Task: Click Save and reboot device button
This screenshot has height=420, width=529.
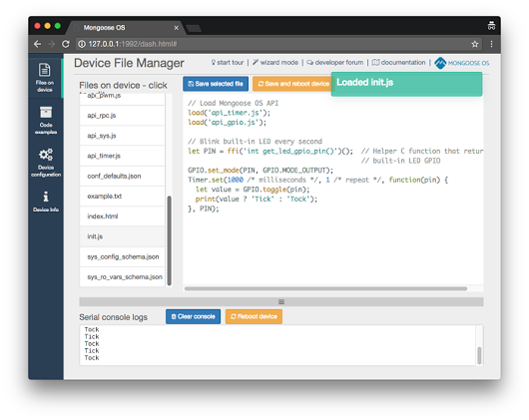Action: pyautogui.click(x=291, y=84)
